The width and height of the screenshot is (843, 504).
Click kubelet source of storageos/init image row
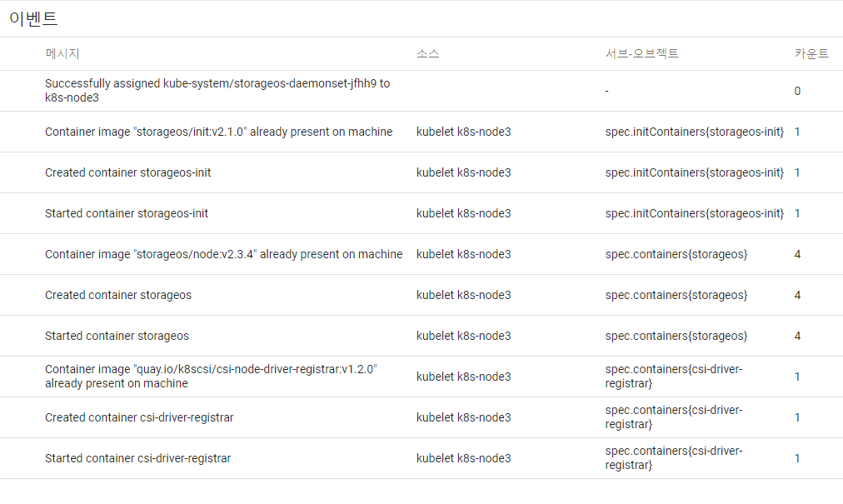pyautogui.click(x=463, y=132)
